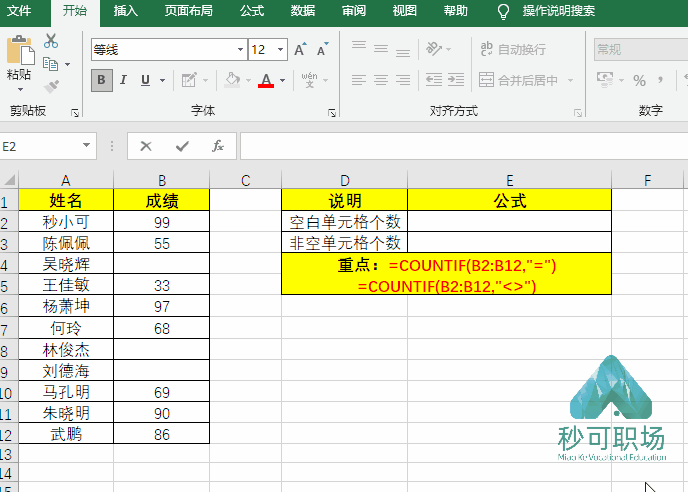Image resolution: width=688 pixels, height=492 pixels.
Task: Open font name dropdown 等线
Action: coord(240,50)
